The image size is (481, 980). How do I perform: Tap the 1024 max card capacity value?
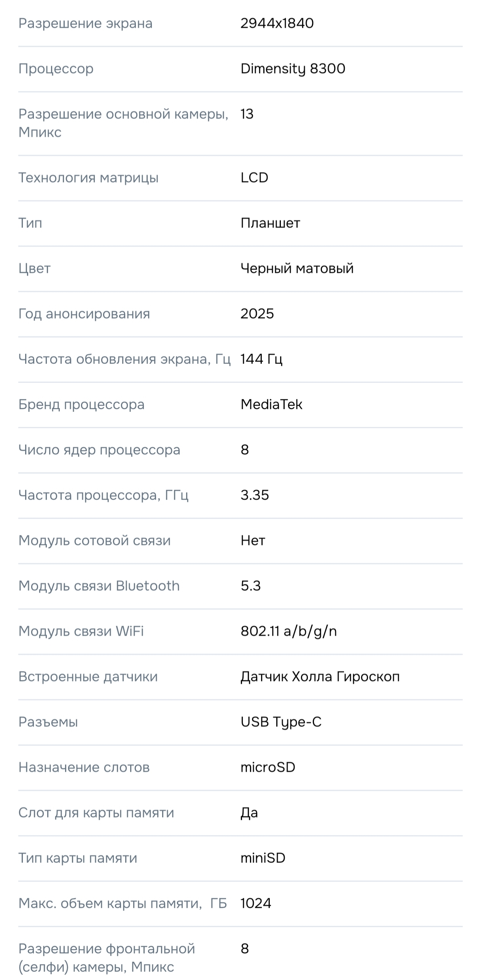click(x=256, y=903)
